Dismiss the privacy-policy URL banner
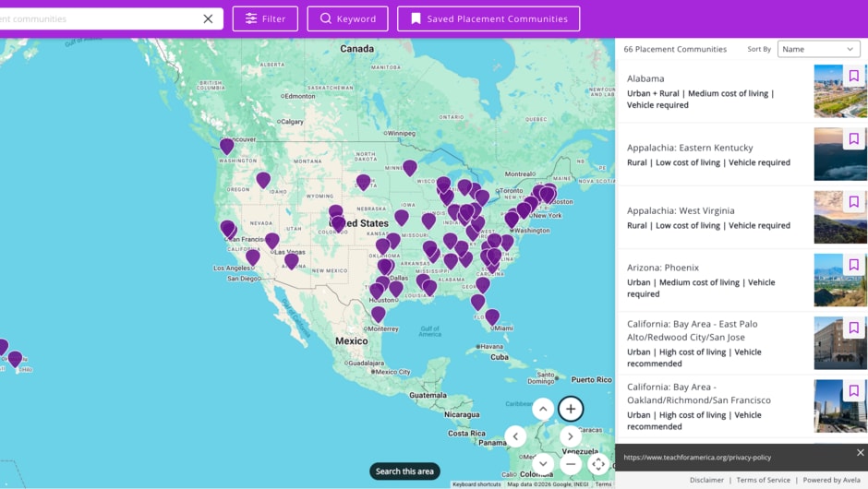Screen dimensions: 868x489 [x=860, y=452]
